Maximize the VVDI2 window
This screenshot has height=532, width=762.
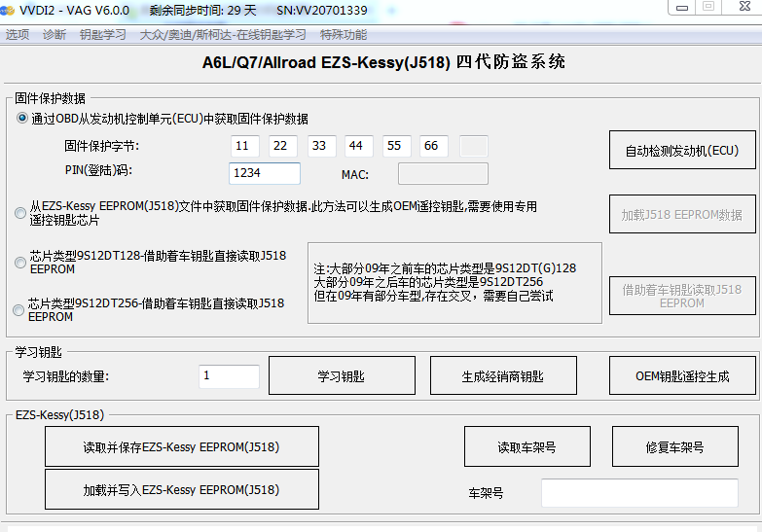(x=708, y=7)
